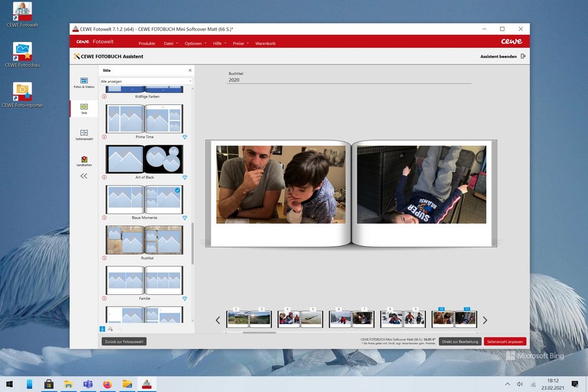Open the Preise menu
Image resolution: width=588 pixels, height=392 pixels.
[x=241, y=43]
